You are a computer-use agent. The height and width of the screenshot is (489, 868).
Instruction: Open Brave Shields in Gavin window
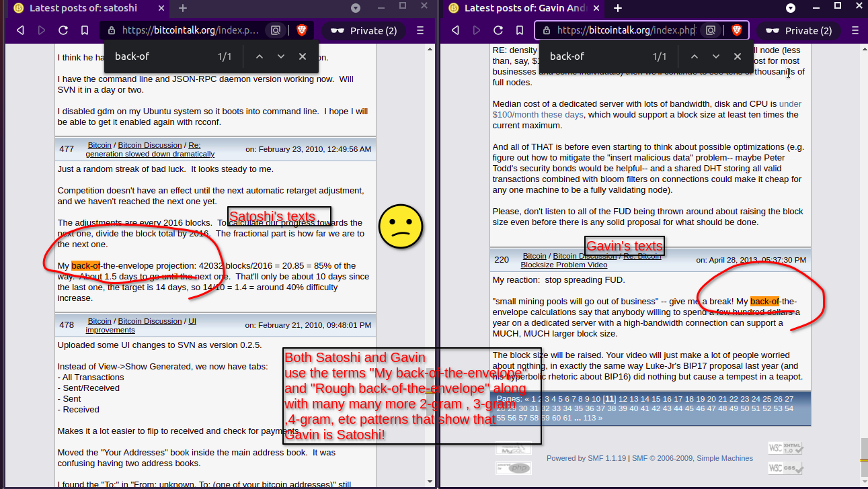pyautogui.click(x=737, y=30)
